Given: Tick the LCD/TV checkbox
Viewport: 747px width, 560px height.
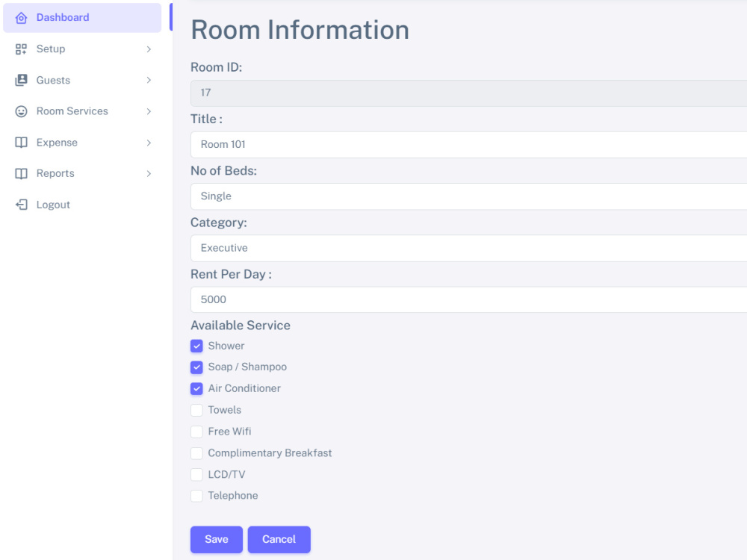Looking at the screenshot, I should pos(196,474).
